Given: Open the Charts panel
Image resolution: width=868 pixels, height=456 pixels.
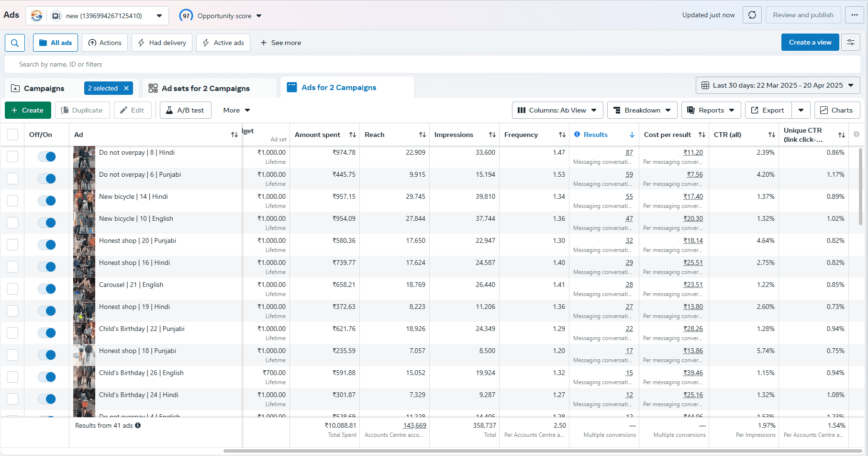Looking at the screenshot, I should pos(837,110).
